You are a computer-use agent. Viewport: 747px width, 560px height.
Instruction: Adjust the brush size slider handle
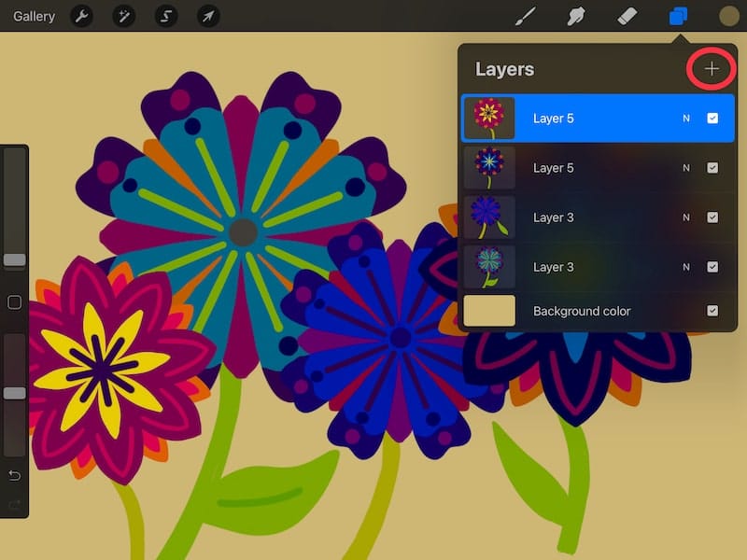click(x=14, y=259)
